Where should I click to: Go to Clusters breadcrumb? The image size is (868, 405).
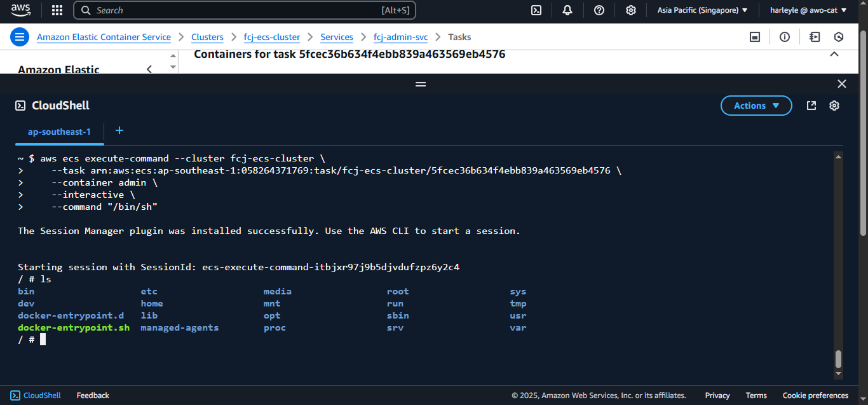tap(207, 37)
